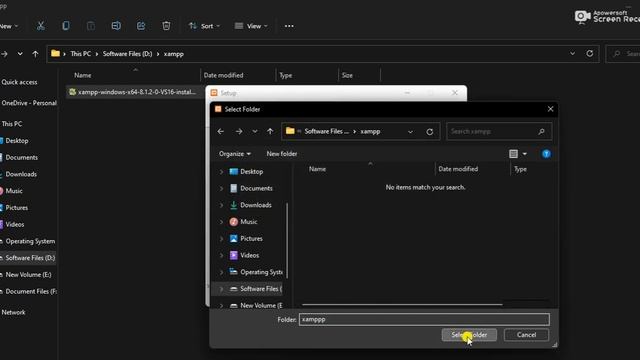The width and height of the screenshot is (640, 360).
Task: Open OneDrive - Personal in Explorer sidebar
Action: coord(29,103)
